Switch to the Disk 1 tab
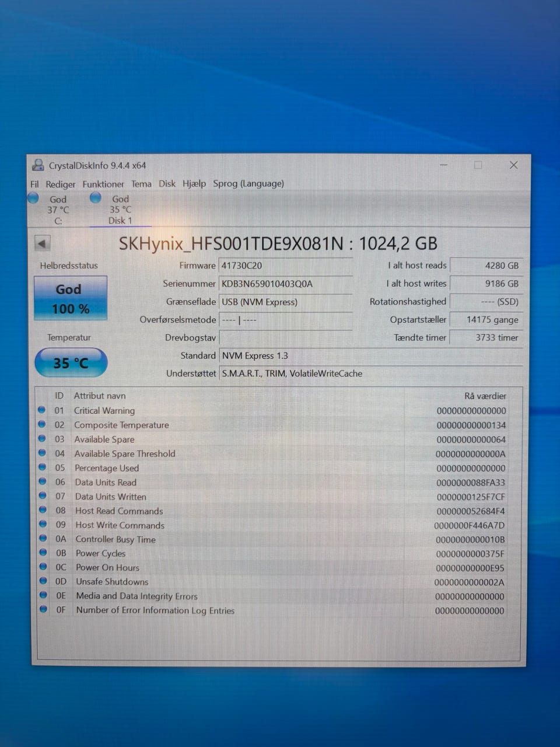The height and width of the screenshot is (747, 560). [x=120, y=210]
